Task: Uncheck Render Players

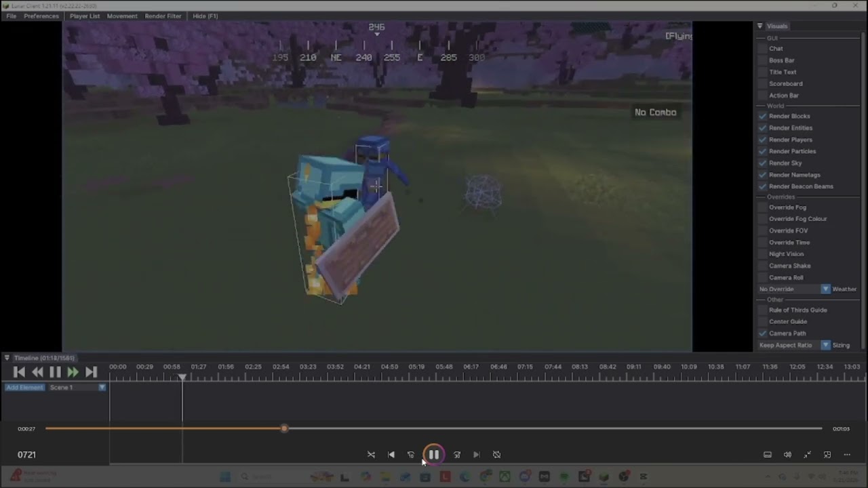Action: click(x=763, y=140)
